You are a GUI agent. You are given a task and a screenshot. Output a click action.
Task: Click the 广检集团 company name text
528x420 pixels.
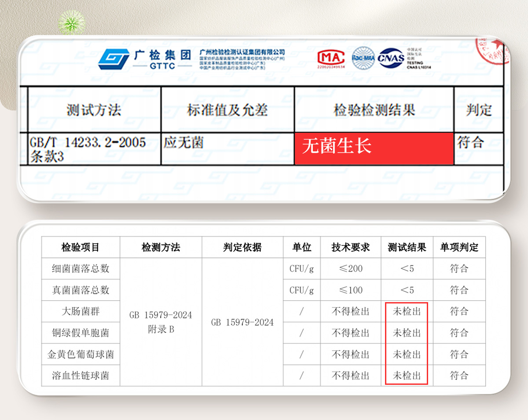(x=162, y=55)
